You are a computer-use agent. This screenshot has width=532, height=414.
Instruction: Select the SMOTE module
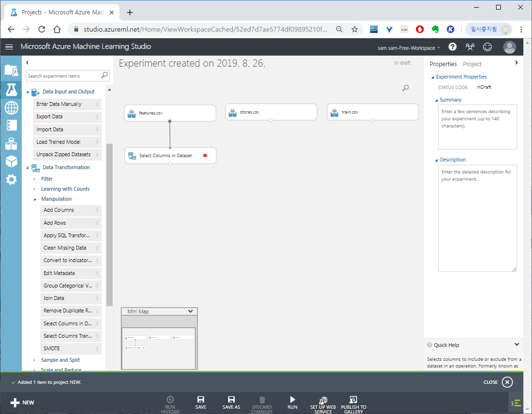pyautogui.click(x=70, y=348)
